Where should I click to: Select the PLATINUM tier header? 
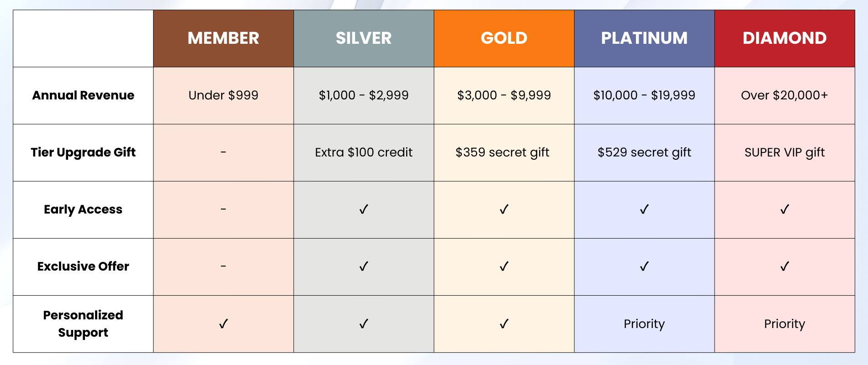pos(644,38)
